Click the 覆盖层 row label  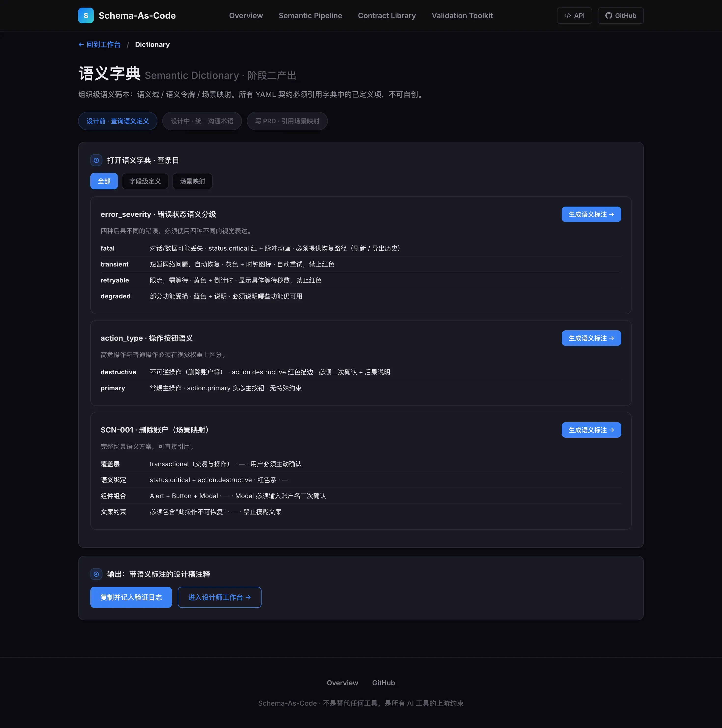(x=110, y=464)
